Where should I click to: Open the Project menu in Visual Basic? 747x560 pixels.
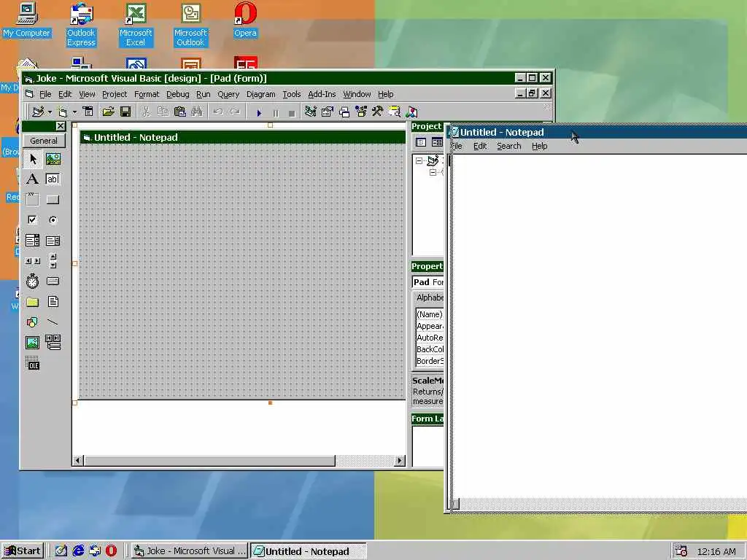(x=115, y=94)
